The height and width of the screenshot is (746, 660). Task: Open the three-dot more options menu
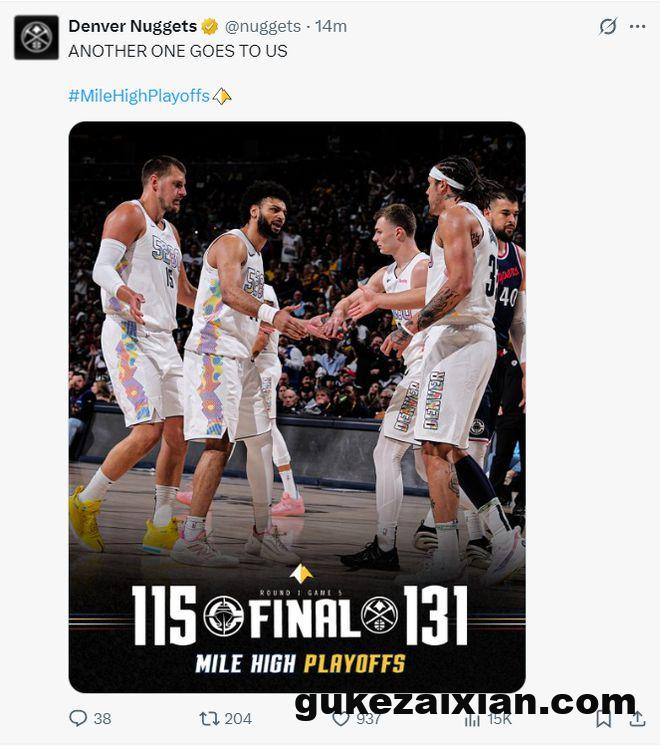coord(637,26)
